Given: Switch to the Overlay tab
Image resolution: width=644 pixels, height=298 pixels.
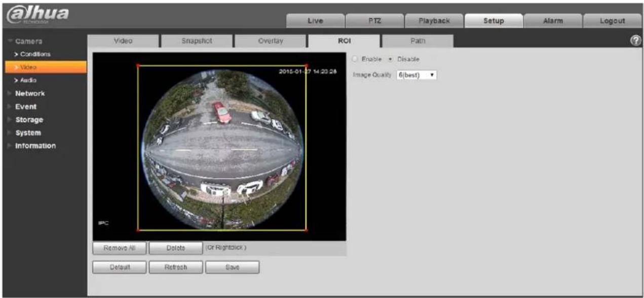Looking at the screenshot, I should [271, 41].
